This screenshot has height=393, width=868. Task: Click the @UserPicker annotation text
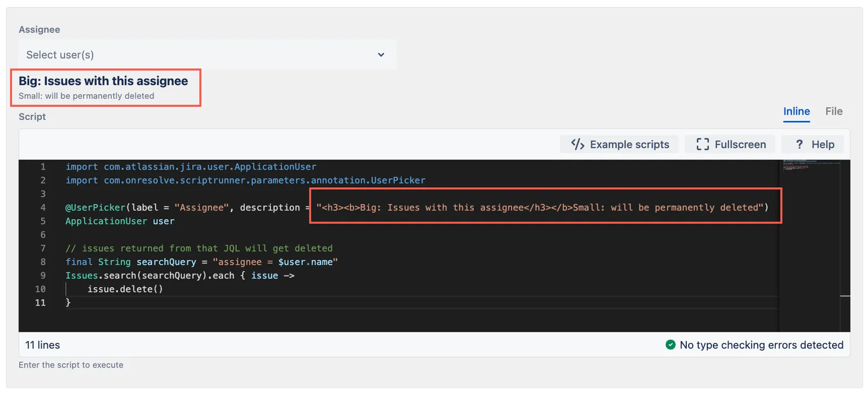coord(95,207)
